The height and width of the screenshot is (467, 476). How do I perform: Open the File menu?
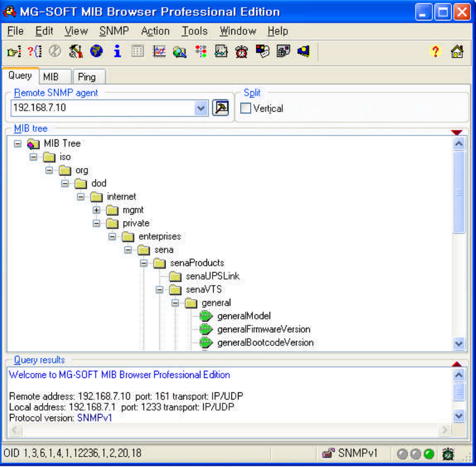click(x=15, y=31)
